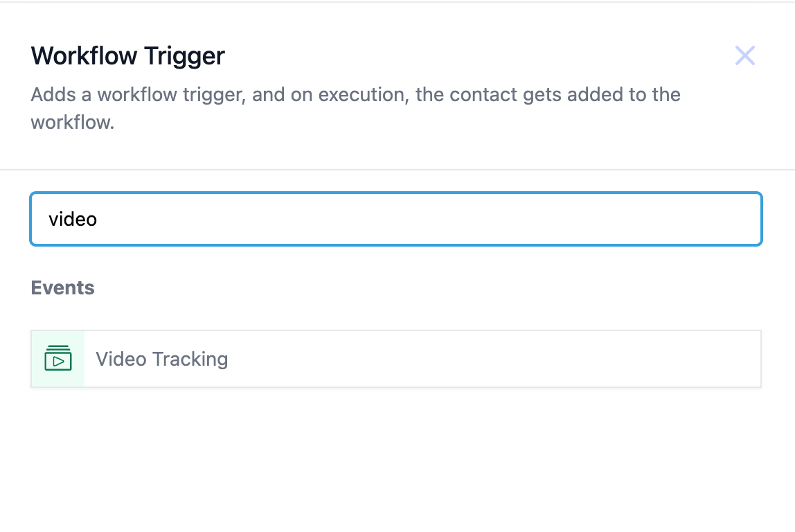Viewport: 795px width, 532px height.
Task: Pick the only result under Events
Action: coord(395,359)
